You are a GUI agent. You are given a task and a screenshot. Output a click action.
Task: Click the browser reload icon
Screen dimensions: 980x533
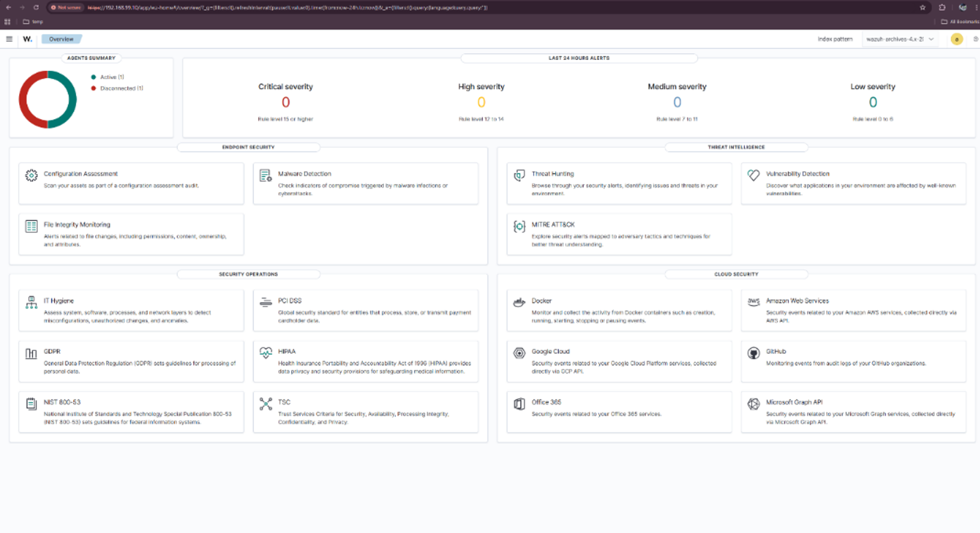click(36, 7)
